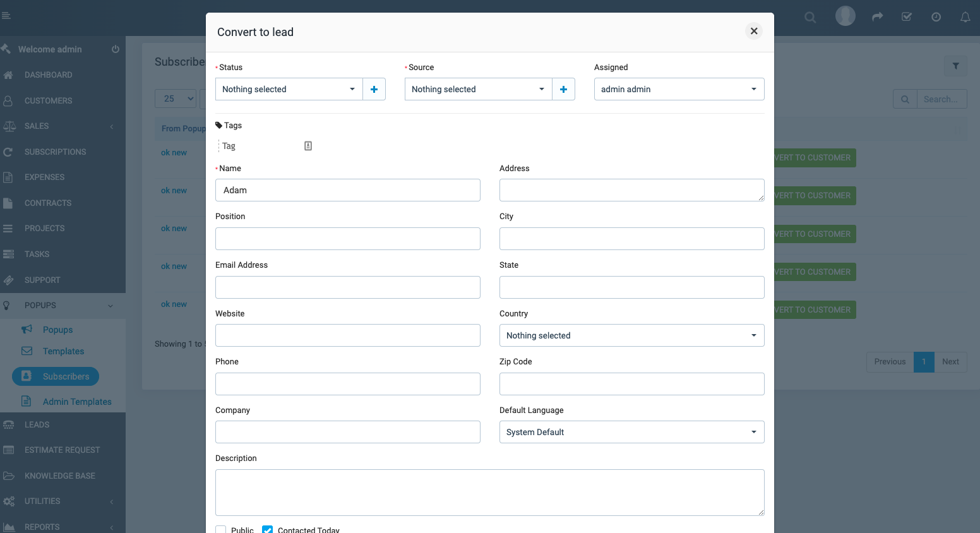Image resolution: width=980 pixels, height=533 pixels.
Task: Add a new lead source with plus
Action: pyautogui.click(x=563, y=89)
